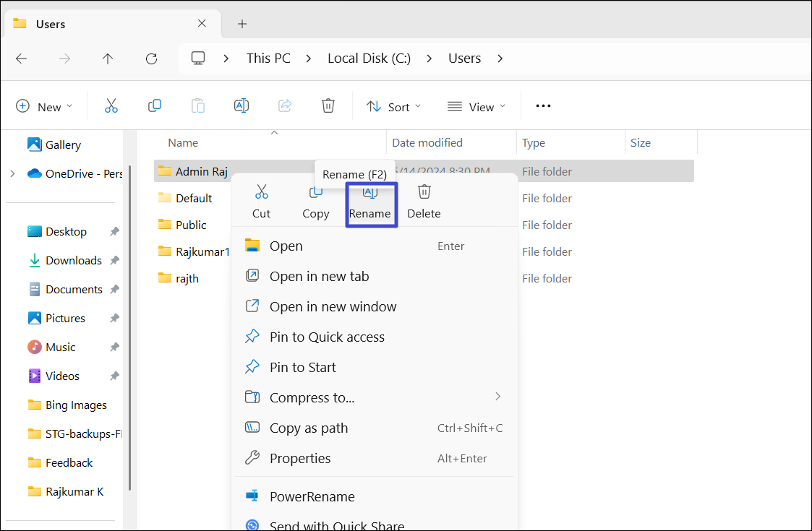Click the Refresh button in navigation bar
812x531 pixels.
[x=151, y=59]
